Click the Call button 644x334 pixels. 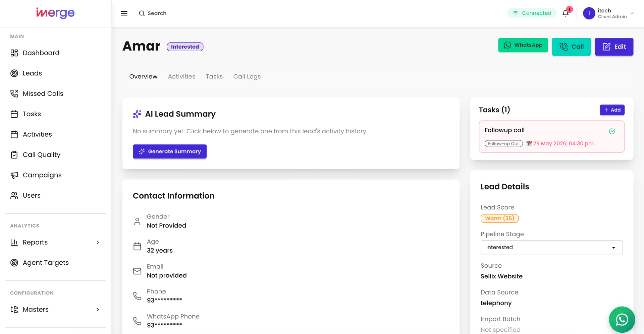coord(571,47)
